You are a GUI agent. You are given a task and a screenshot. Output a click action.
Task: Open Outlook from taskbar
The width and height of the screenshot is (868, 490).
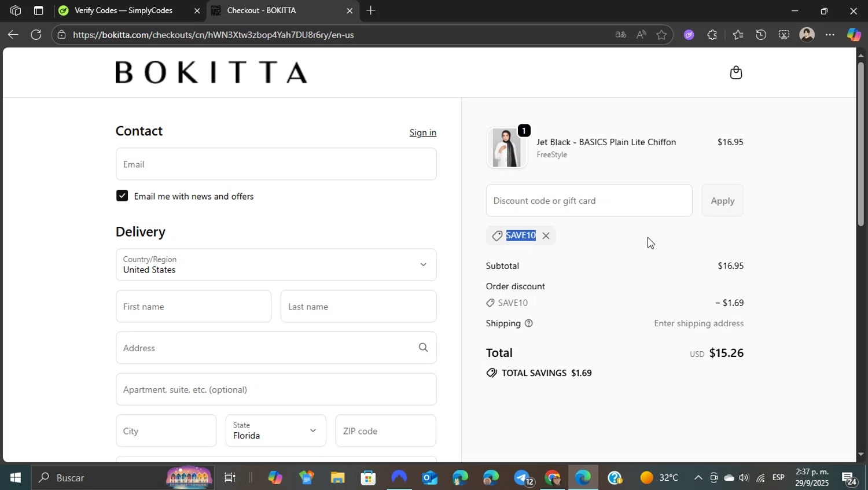click(429, 478)
